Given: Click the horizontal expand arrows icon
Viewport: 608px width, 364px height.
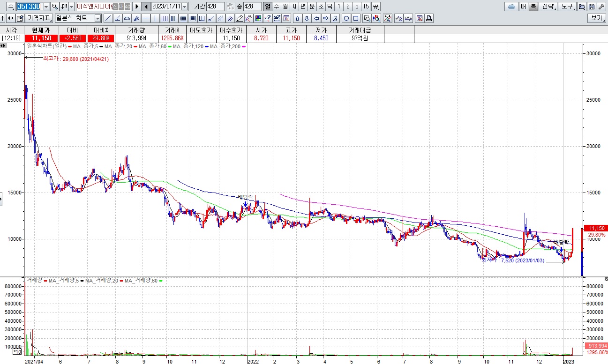Looking at the screenshot, I should click(x=10, y=18).
